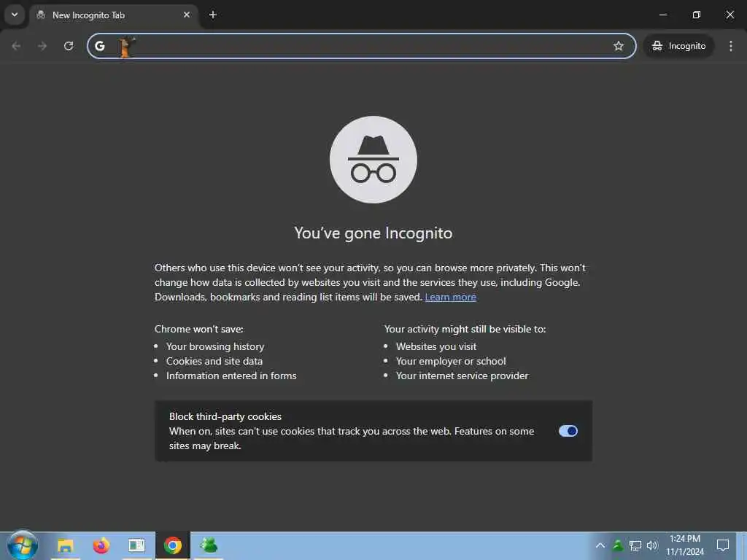The image size is (747, 560).
Task: Go back to previous page
Action: [x=16, y=46]
